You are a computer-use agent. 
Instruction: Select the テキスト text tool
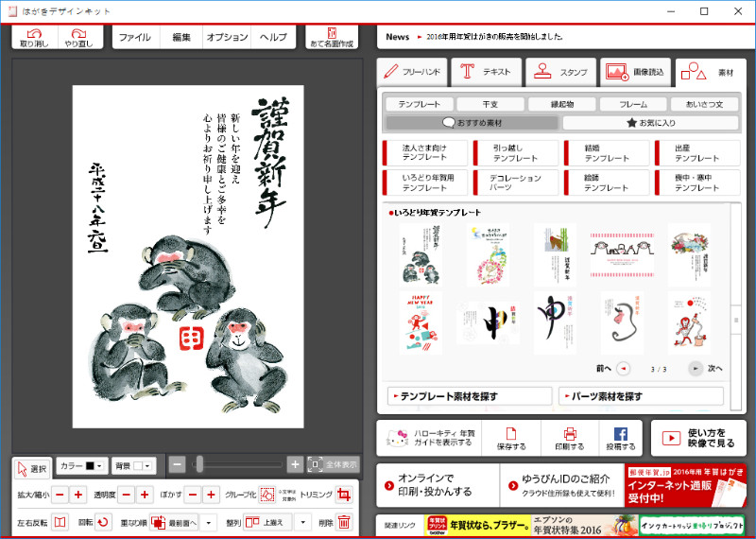(x=487, y=72)
